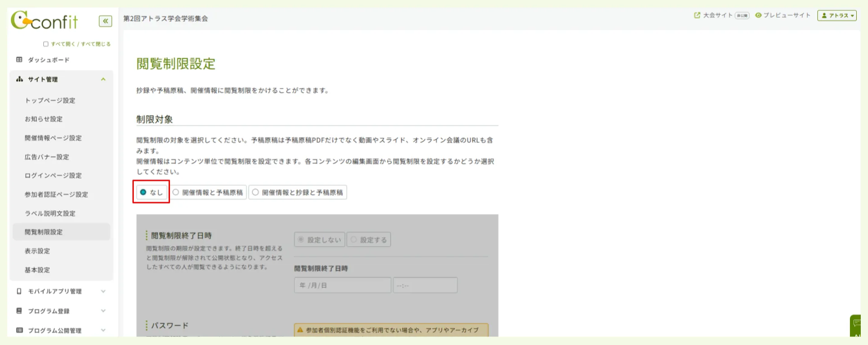Select the 設定しない radio option
868x345 pixels.
301,240
